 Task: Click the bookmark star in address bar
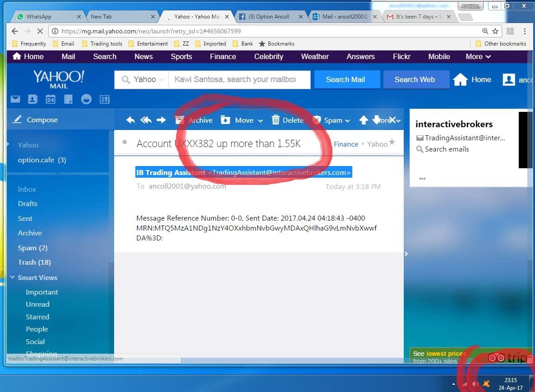click(x=495, y=31)
